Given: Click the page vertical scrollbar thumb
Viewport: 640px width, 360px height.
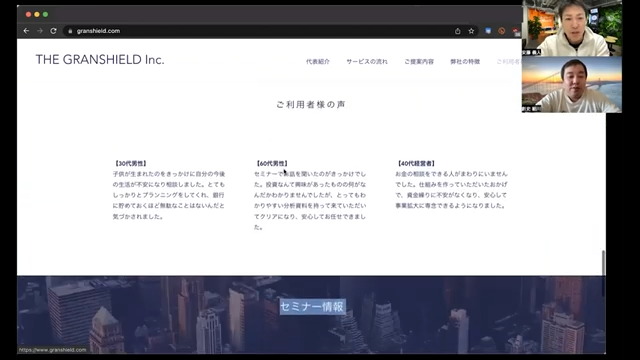Looking at the screenshot, I should 603,263.
